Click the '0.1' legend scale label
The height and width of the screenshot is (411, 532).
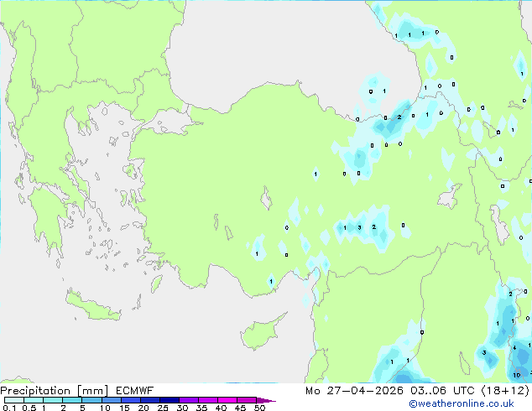point(9,408)
